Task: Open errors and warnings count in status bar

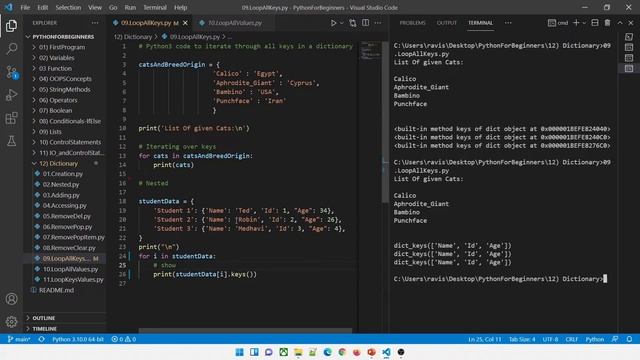Action: pyautogui.click(x=124, y=339)
